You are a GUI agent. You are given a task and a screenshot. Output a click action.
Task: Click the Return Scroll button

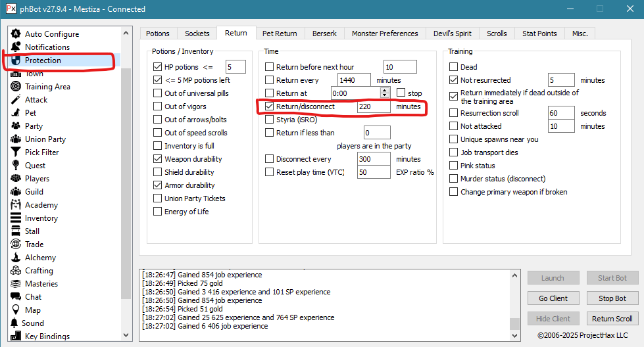coord(612,319)
